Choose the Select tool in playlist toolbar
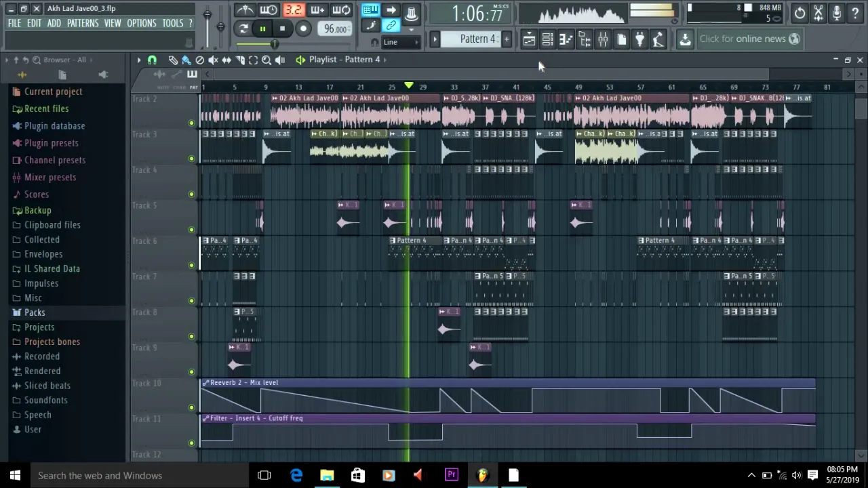Image resolution: width=868 pixels, height=488 pixels. pyautogui.click(x=253, y=60)
